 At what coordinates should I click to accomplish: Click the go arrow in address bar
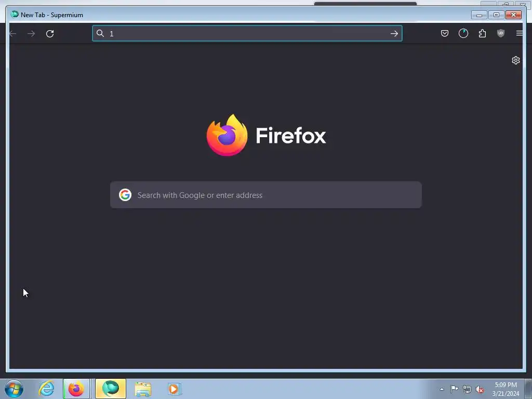point(394,33)
